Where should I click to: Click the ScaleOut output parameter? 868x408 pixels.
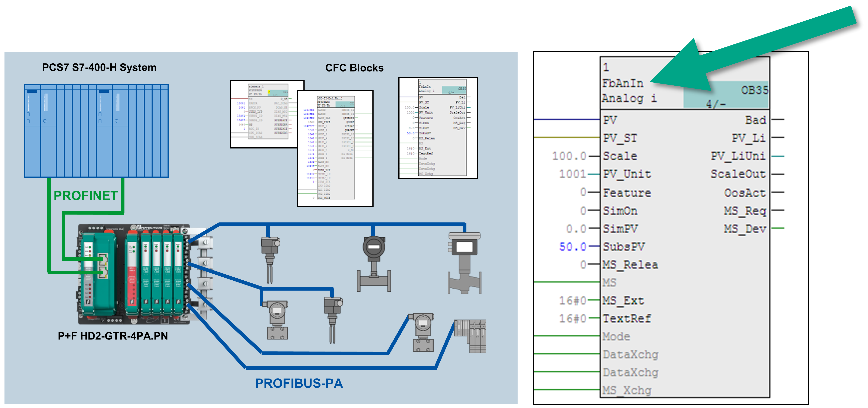[x=738, y=174]
